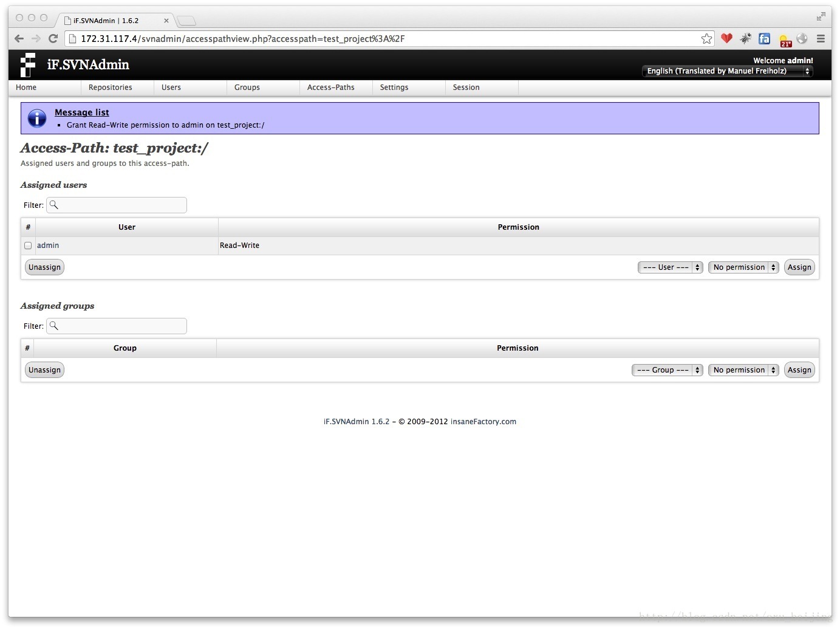This screenshot has width=840, height=629.
Task: Click the red heart extension icon
Action: (726, 38)
